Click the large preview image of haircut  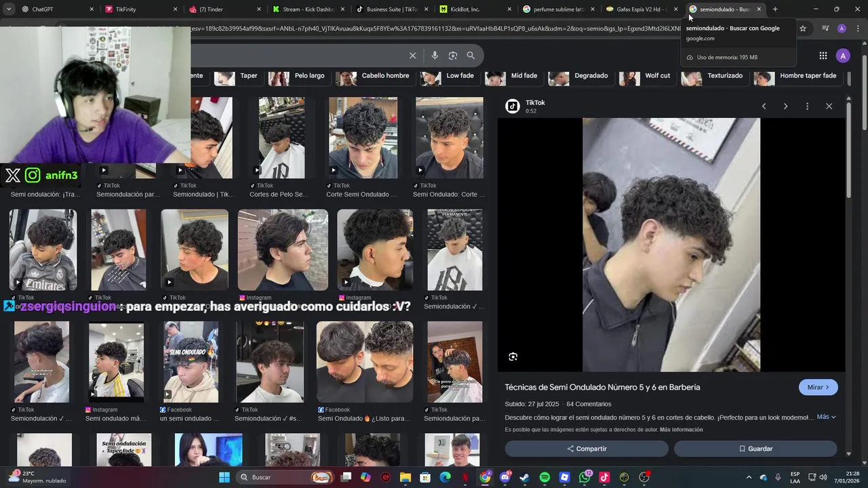(671, 245)
